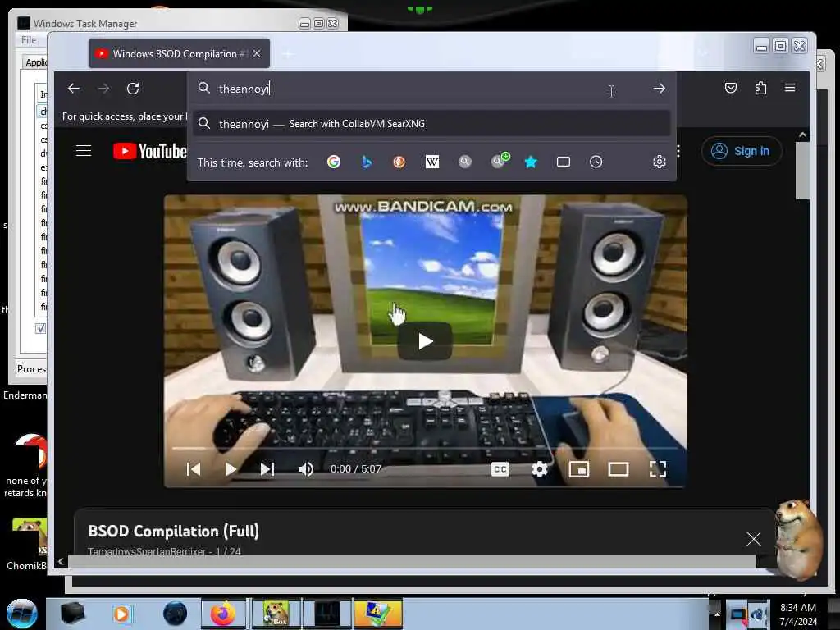Search this time with Bing

pyautogui.click(x=367, y=162)
